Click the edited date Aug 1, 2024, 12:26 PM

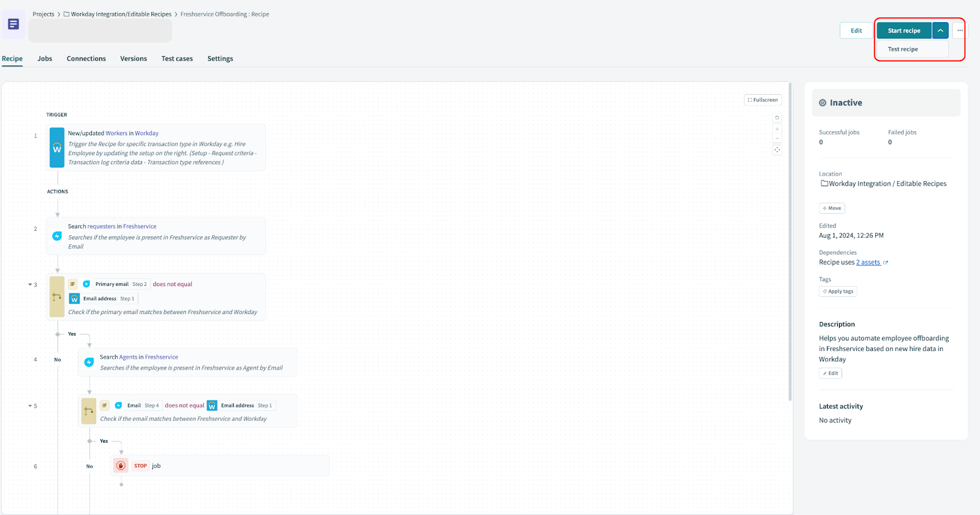click(851, 236)
